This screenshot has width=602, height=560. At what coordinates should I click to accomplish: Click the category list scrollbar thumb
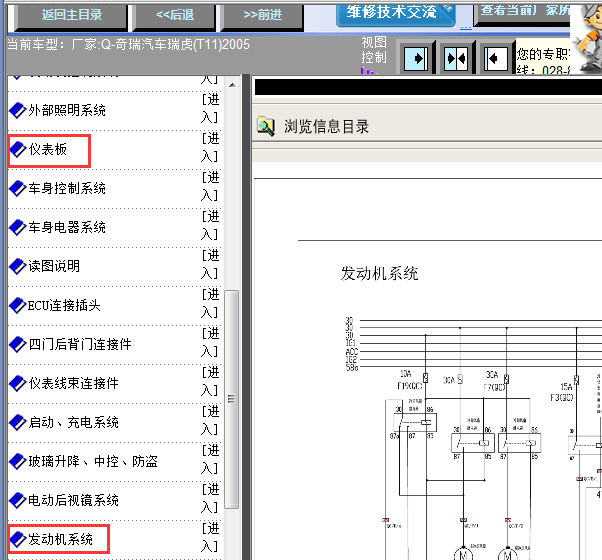[x=231, y=399]
